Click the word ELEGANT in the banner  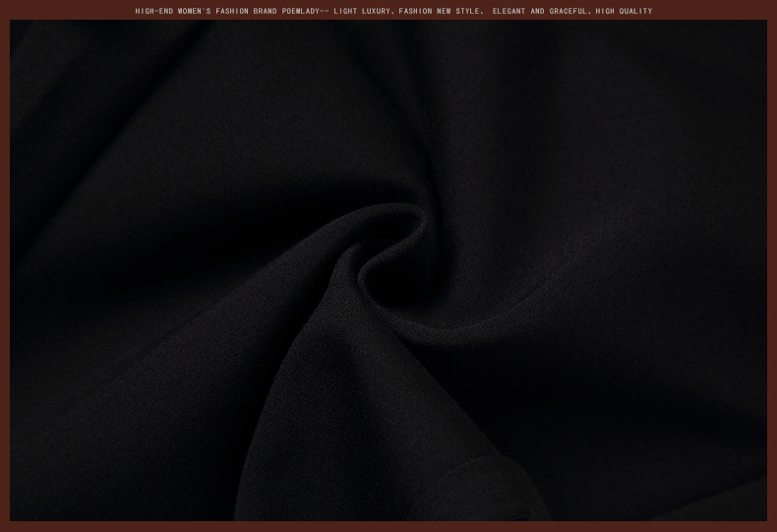509,12
